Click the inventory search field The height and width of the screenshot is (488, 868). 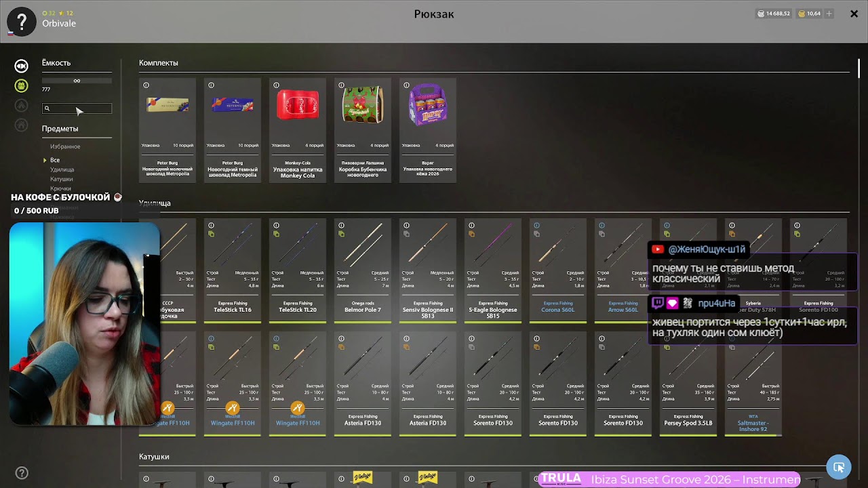point(77,108)
